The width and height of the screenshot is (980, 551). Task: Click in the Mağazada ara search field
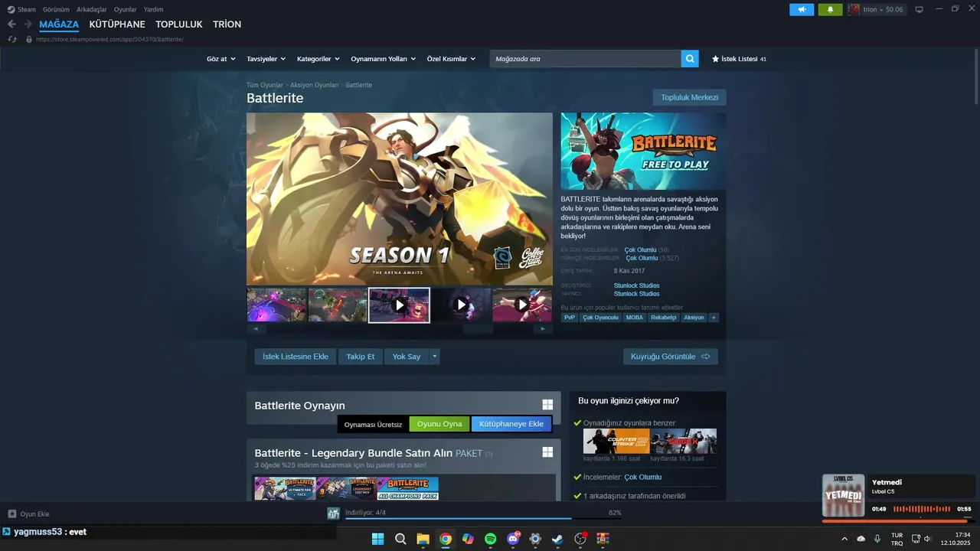[586, 59]
